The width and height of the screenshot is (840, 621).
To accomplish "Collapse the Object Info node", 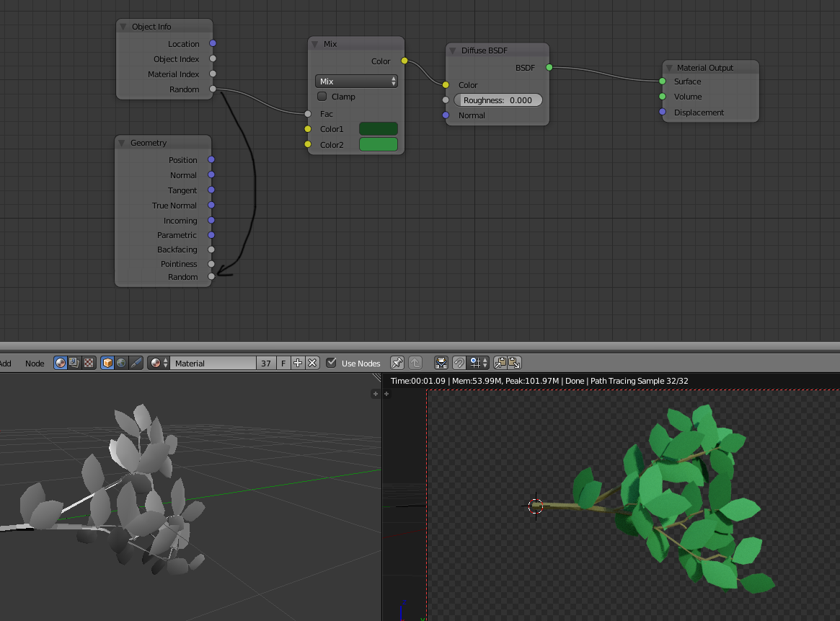I will (123, 27).
